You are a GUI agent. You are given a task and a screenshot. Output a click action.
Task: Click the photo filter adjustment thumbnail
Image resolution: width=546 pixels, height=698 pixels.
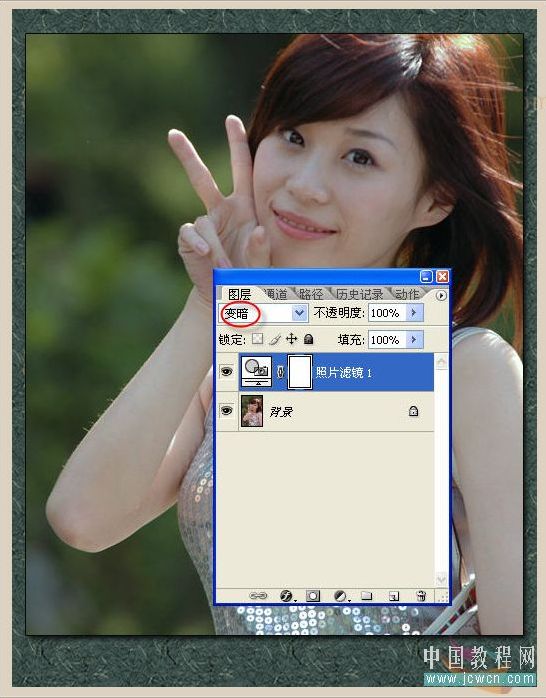tap(256, 372)
